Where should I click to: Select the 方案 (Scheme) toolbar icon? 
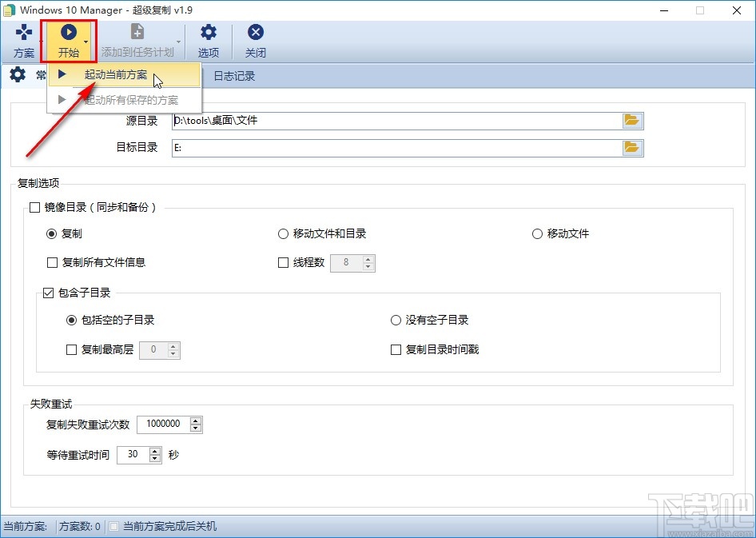click(23, 41)
